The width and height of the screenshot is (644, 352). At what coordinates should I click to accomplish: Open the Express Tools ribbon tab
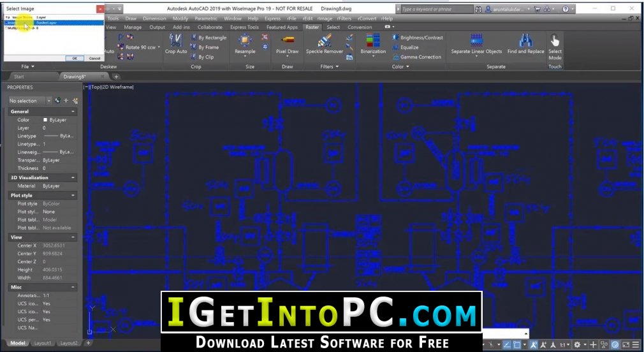244,27
